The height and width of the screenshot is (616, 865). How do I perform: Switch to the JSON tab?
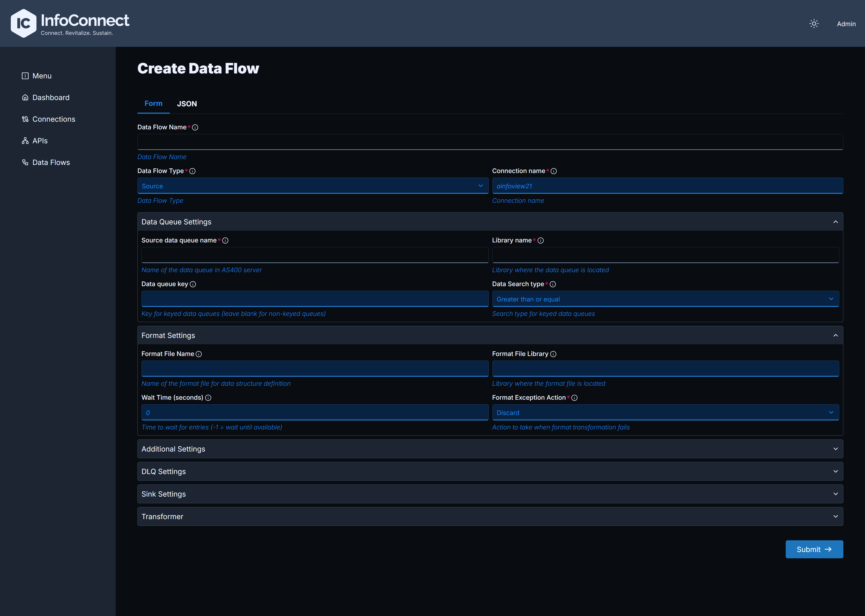pos(187,104)
